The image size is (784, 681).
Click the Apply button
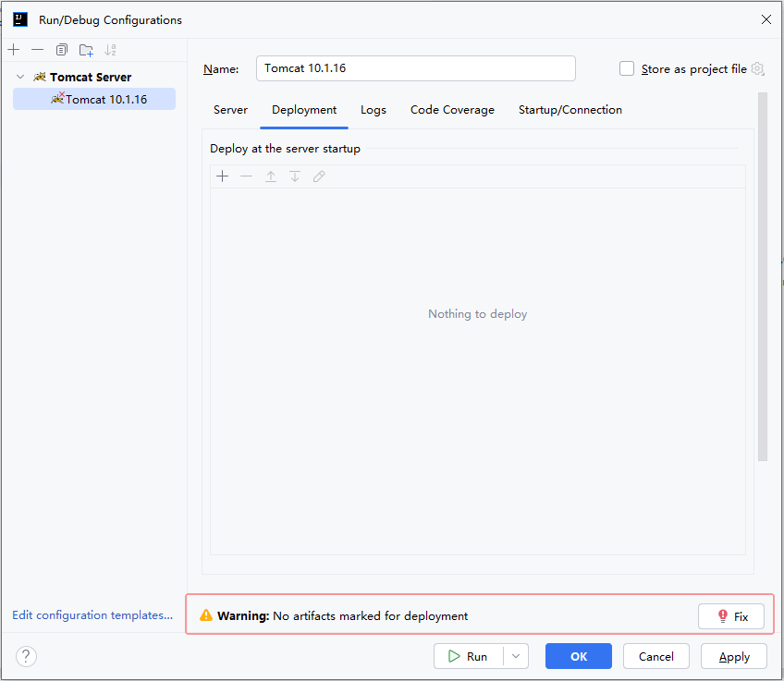[x=734, y=657]
